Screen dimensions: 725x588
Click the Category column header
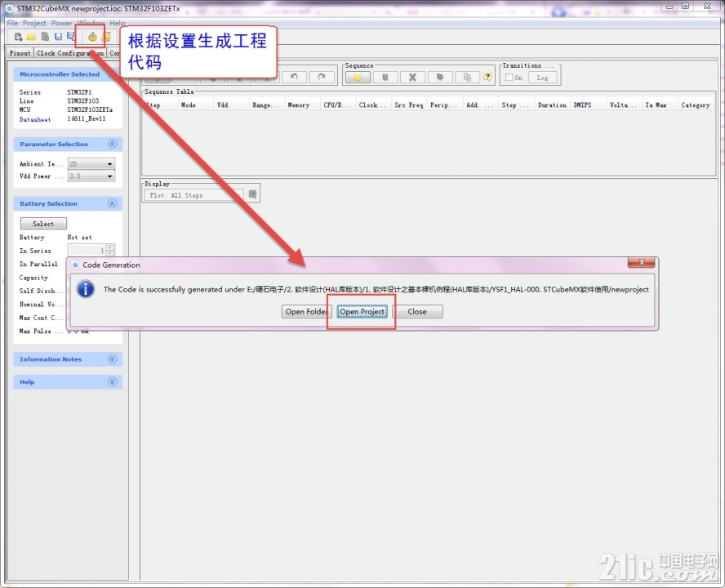pyautogui.click(x=696, y=105)
